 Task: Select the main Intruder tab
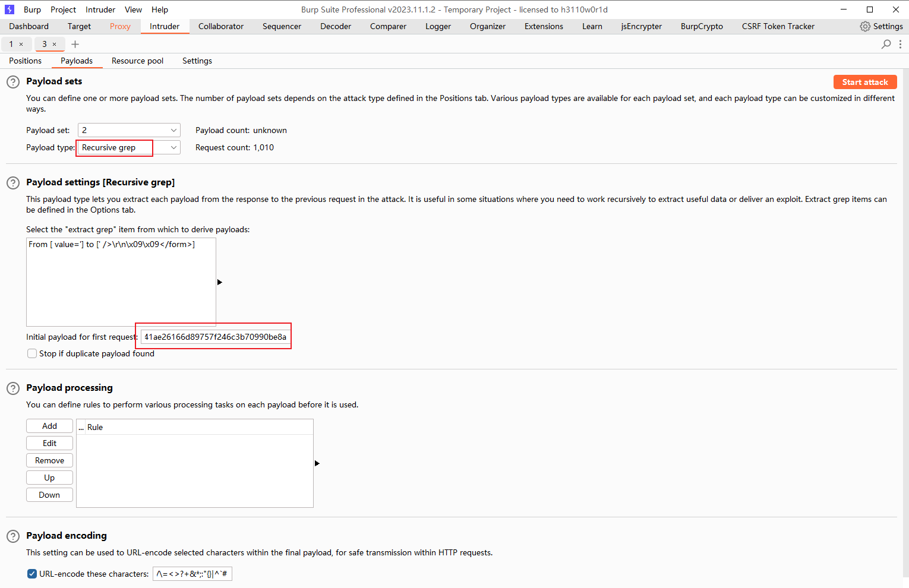[x=165, y=26]
